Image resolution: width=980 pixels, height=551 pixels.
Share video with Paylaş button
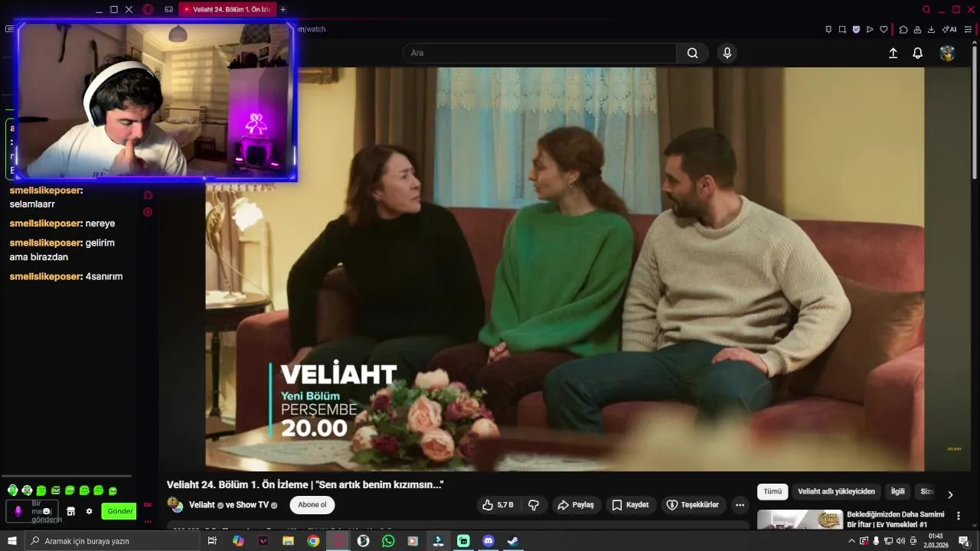(x=576, y=504)
